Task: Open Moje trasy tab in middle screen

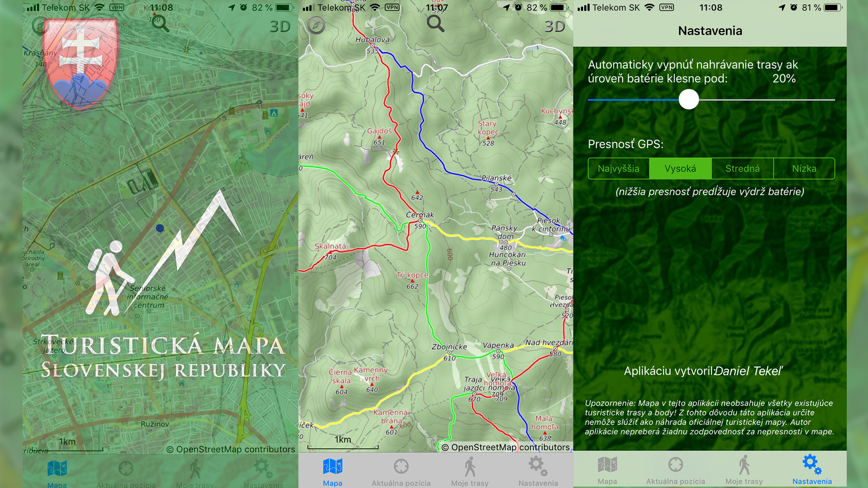Action: pos(470,472)
